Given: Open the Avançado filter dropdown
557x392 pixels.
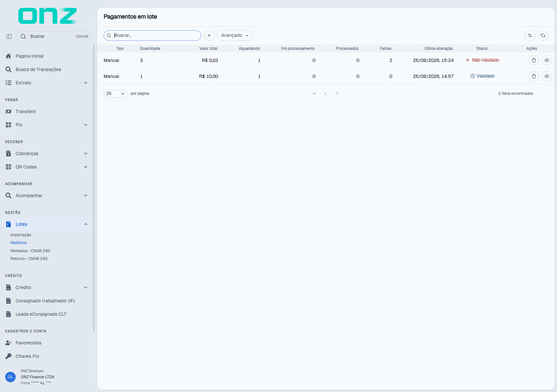Looking at the screenshot, I should point(235,36).
